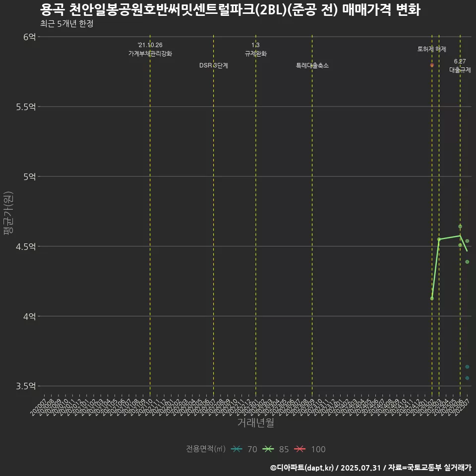Click the legend label '70'
Viewport: 476px width, 476px height.
click(252, 449)
